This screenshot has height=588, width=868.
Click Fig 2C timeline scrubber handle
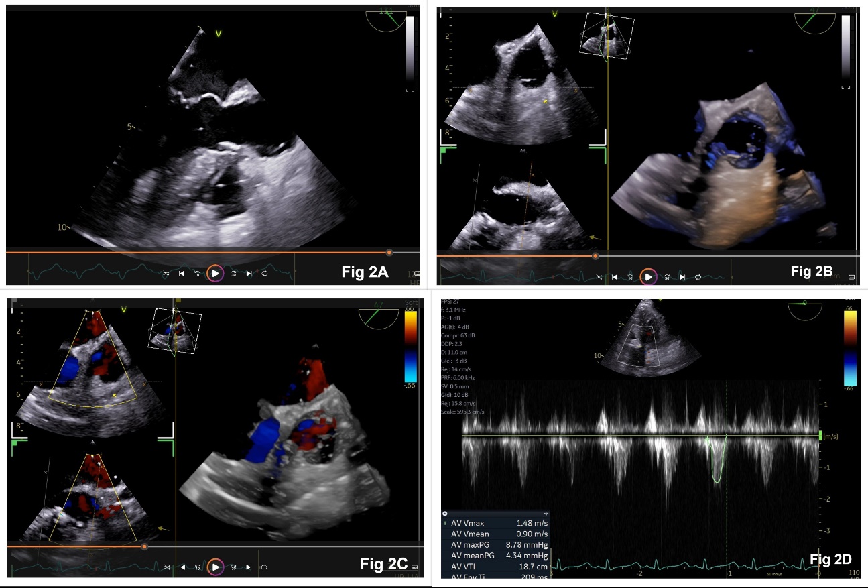click(x=144, y=546)
